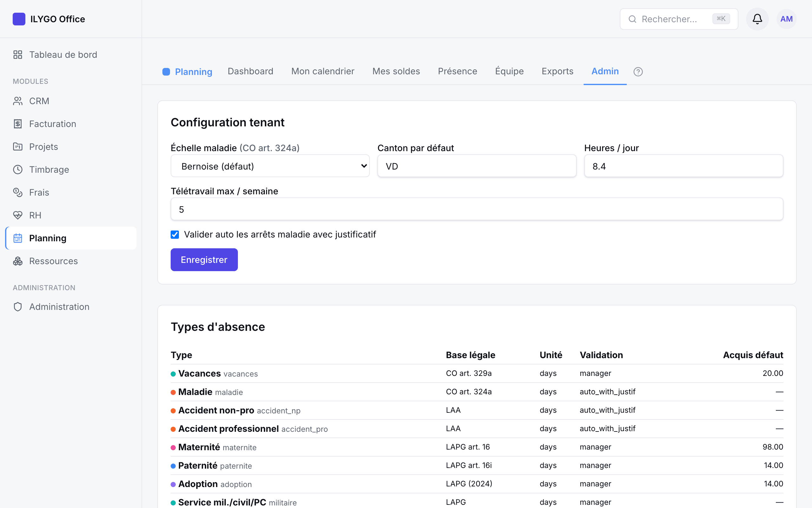Open the Exports tab
Image resolution: width=812 pixels, height=508 pixels.
pyautogui.click(x=557, y=71)
